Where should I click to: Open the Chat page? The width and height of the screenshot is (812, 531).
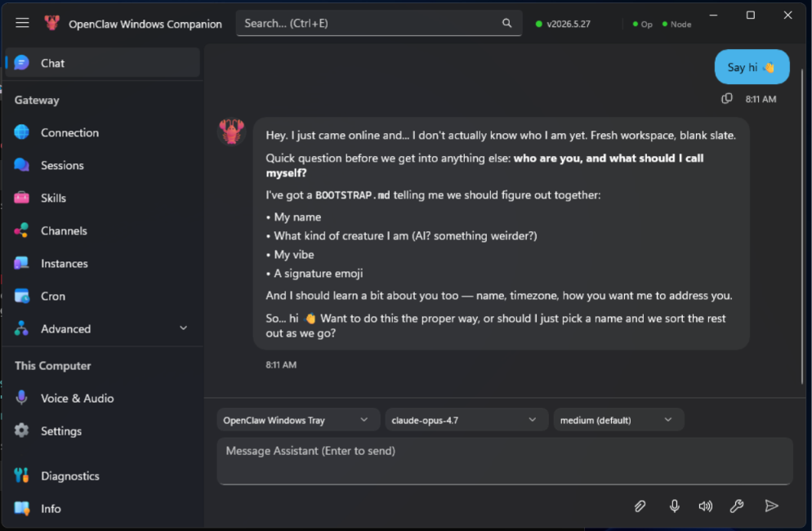pyautogui.click(x=103, y=63)
